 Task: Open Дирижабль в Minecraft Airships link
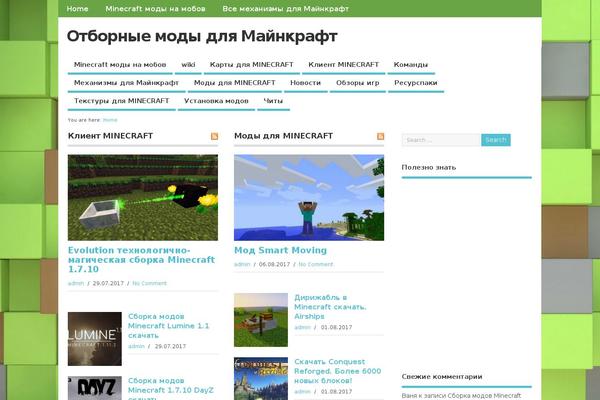[x=330, y=307]
